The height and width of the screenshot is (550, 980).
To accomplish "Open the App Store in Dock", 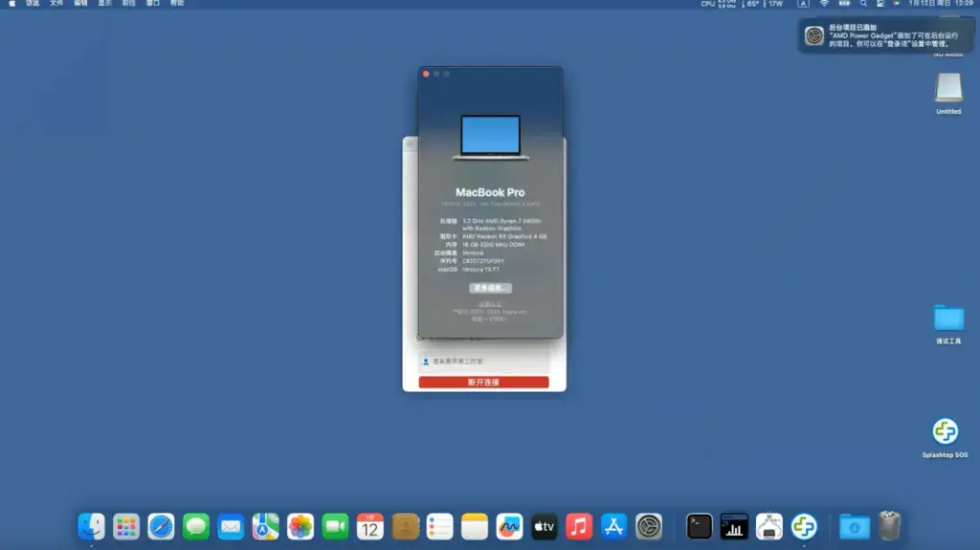I will click(613, 526).
